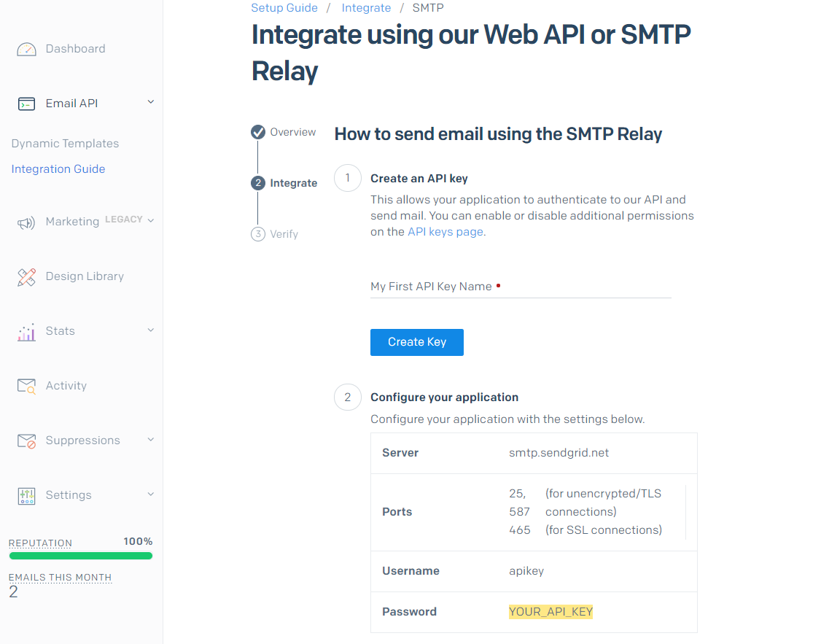Click the step 2 Integrate circle
Screen dimensions: 821x644
[257, 183]
